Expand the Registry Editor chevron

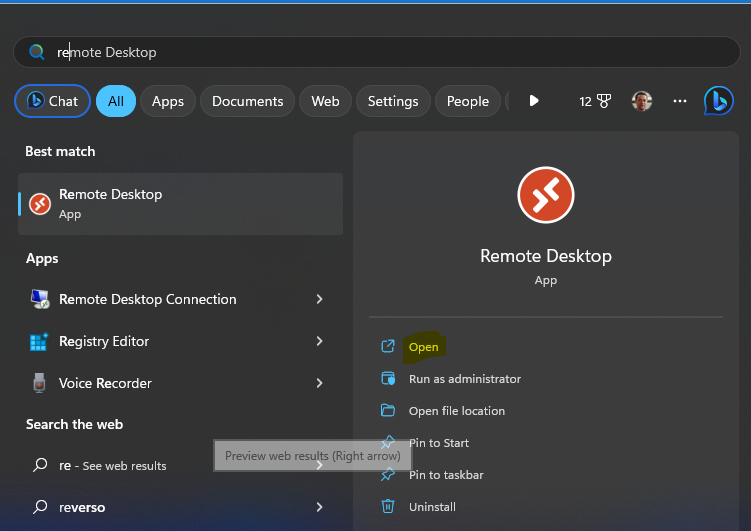319,341
